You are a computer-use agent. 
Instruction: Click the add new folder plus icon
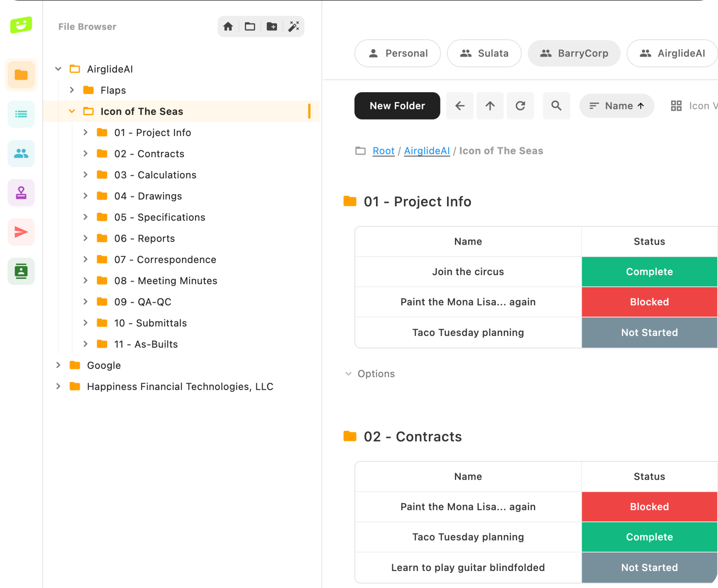[272, 26]
